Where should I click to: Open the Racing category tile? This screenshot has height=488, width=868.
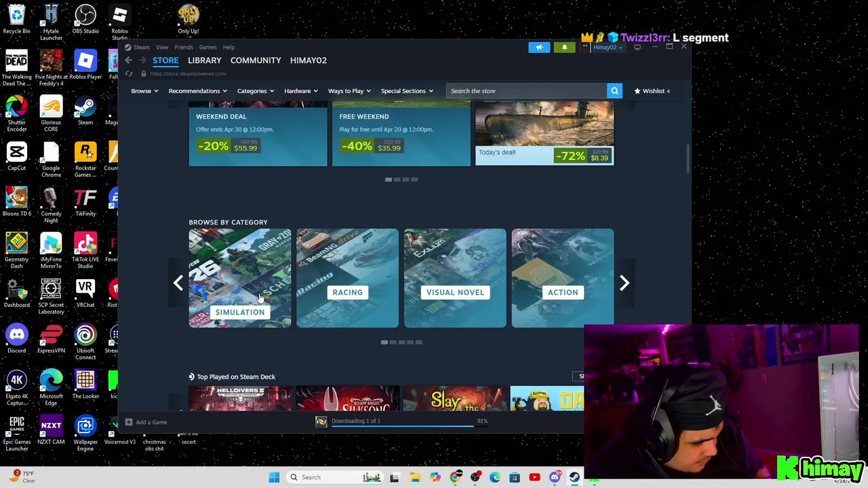[x=347, y=278]
